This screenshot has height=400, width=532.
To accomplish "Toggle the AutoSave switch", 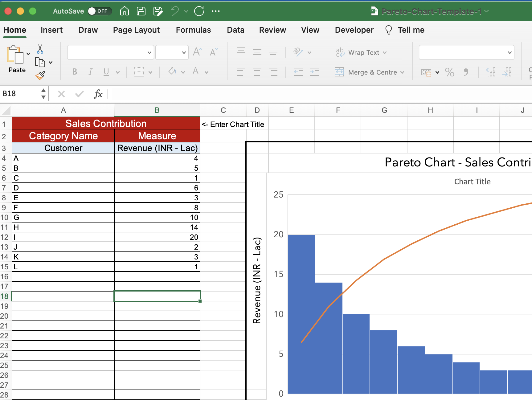I will (x=99, y=11).
